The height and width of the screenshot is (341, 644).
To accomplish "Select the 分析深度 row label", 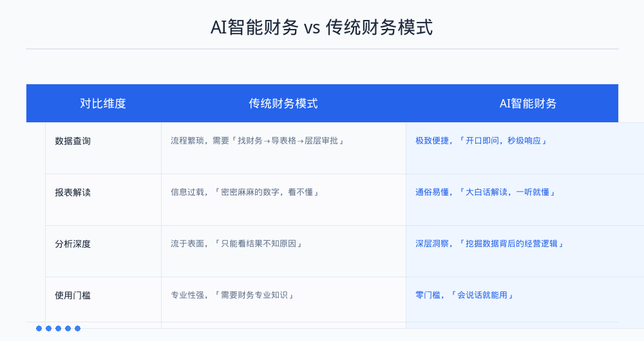I will [73, 244].
